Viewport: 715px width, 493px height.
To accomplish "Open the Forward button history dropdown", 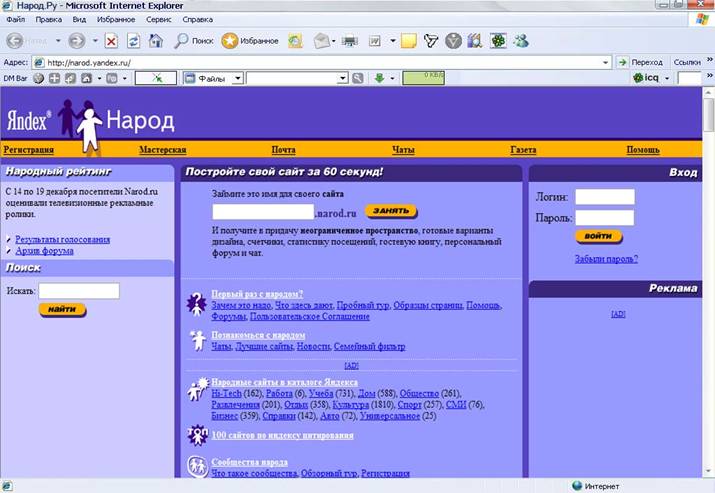I will tap(95, 41).
